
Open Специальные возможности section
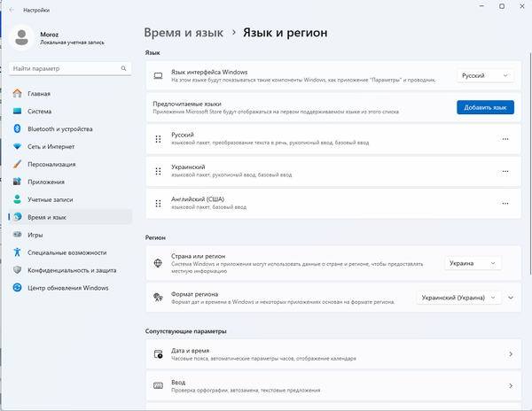(70, 252)
